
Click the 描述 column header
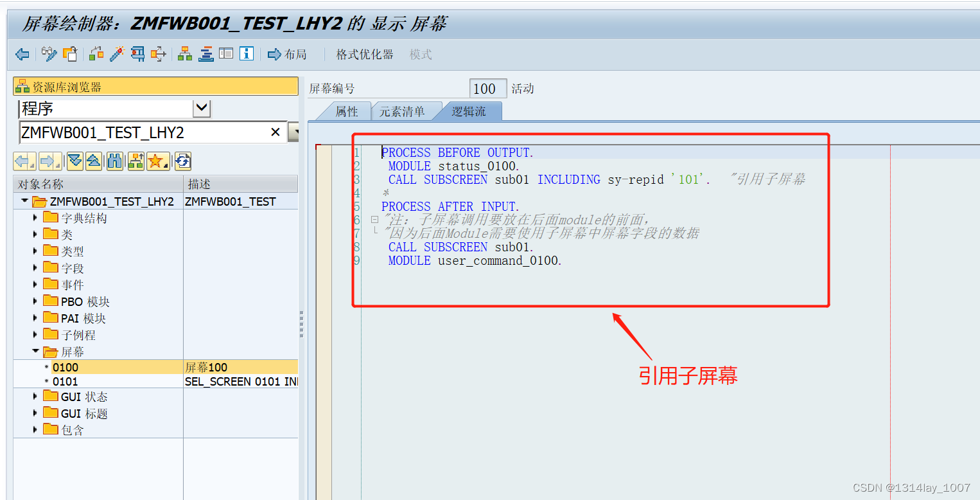point(241,184)
